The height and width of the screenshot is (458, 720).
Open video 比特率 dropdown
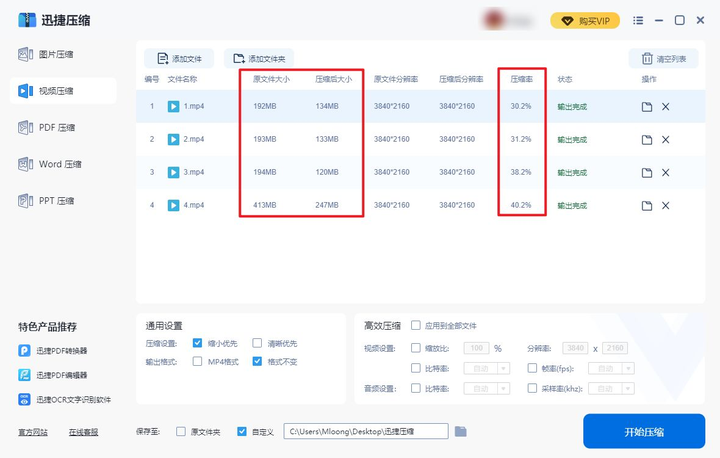487,368
